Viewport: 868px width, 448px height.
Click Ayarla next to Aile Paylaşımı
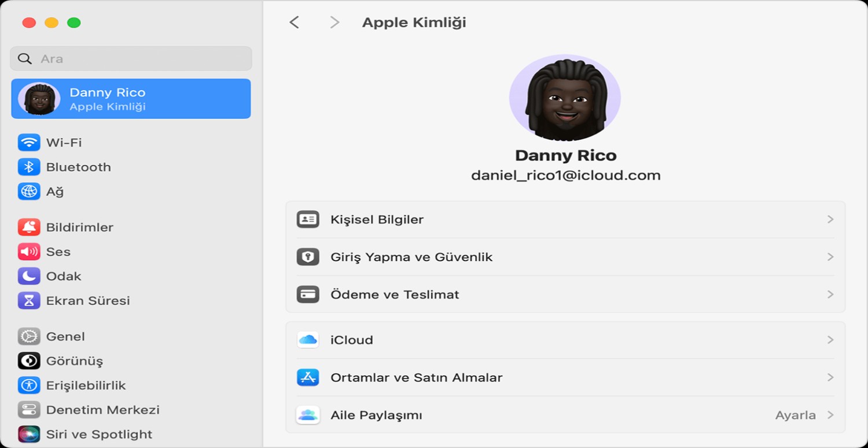795,415
